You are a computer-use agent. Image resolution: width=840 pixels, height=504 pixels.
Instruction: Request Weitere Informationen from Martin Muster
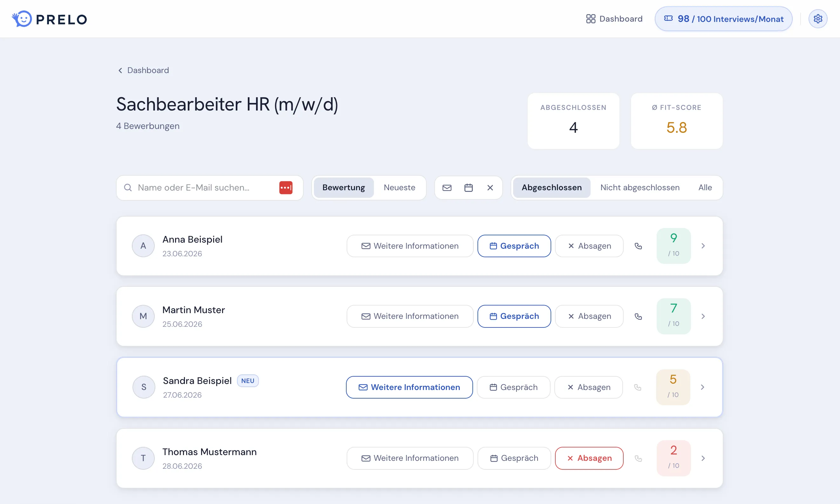(410, 316)
